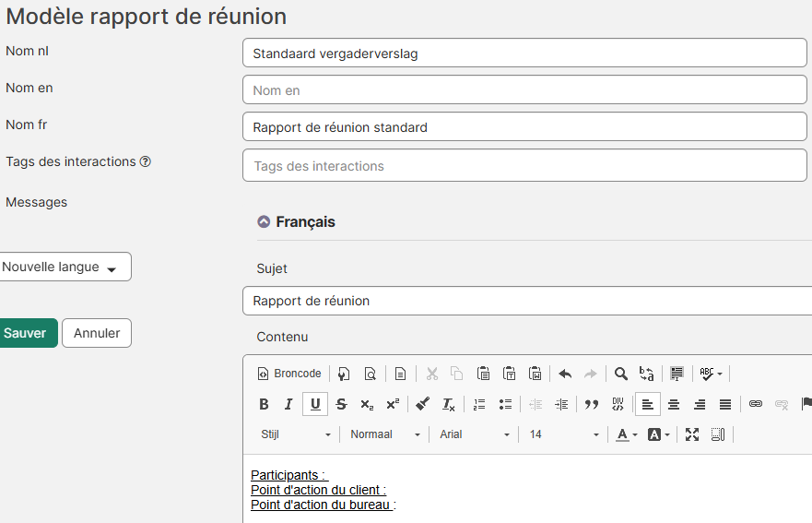Collapse the Français language section
This screenshot has height=523, width=812.
coord(264,222)
